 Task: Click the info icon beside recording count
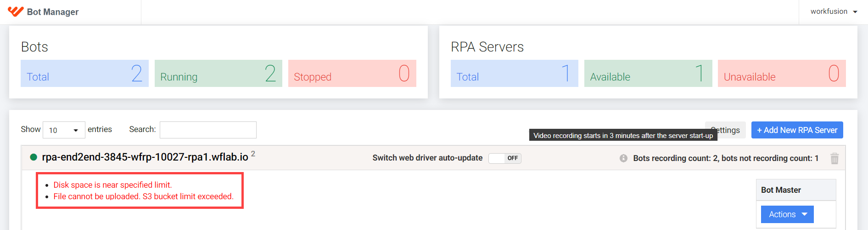tap(623, 158)
